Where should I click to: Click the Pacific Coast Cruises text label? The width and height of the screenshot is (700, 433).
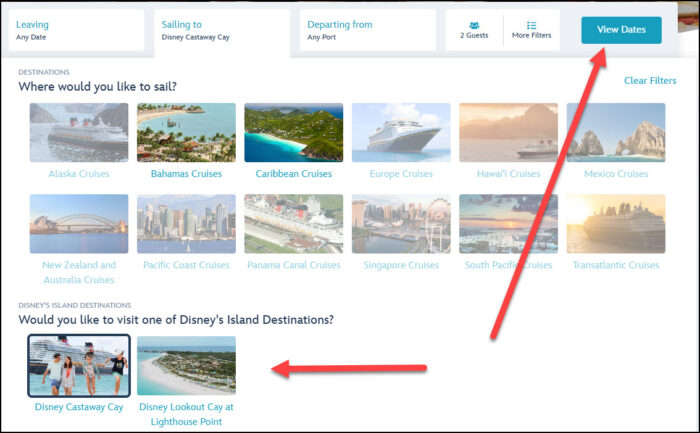(x=186, y=265)
